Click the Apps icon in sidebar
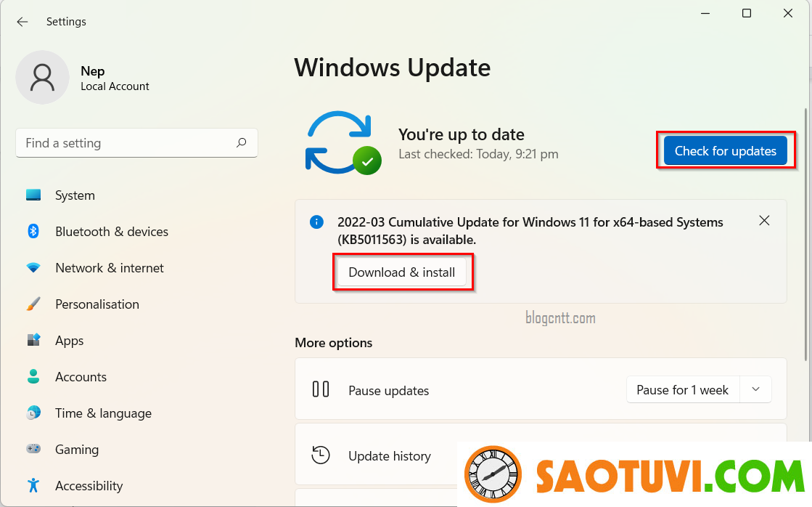The height and width of the screenshot is (507, 812). (x=33, y=341)
